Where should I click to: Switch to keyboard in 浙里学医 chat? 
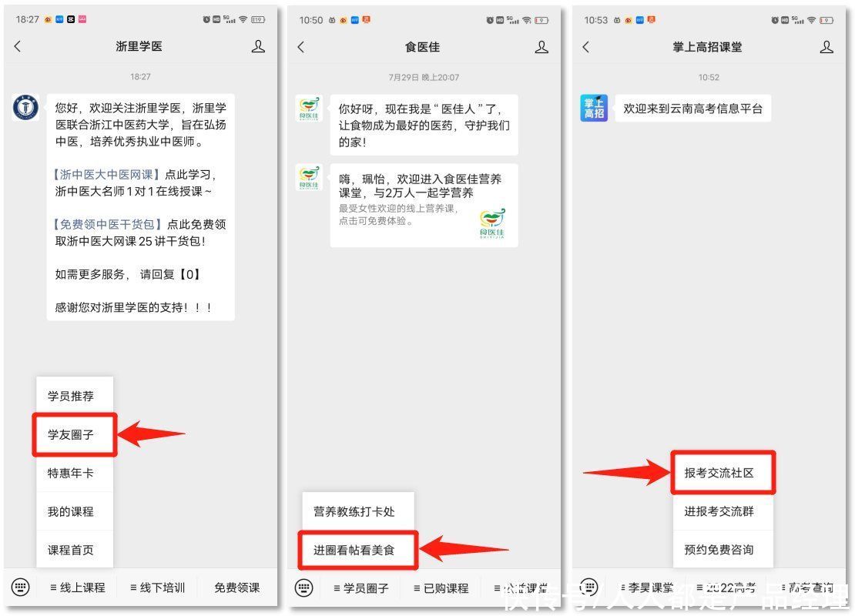point(20,587)
